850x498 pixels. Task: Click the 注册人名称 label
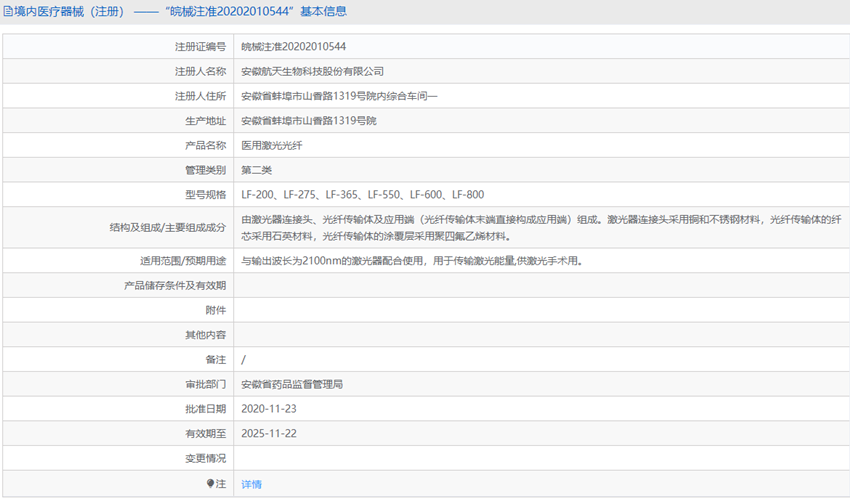pyautogui.click(x=200, y=72)
